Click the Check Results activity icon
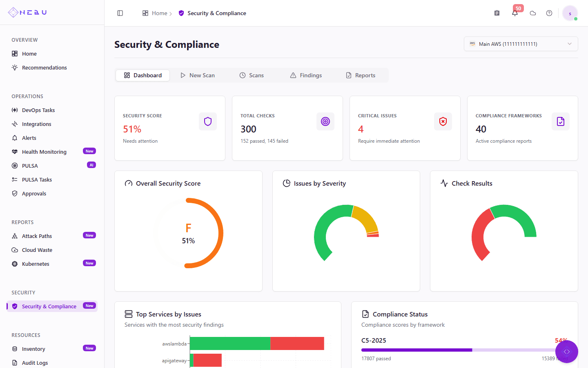Viewport: 588px width, 368px height. tap(444, 183)
